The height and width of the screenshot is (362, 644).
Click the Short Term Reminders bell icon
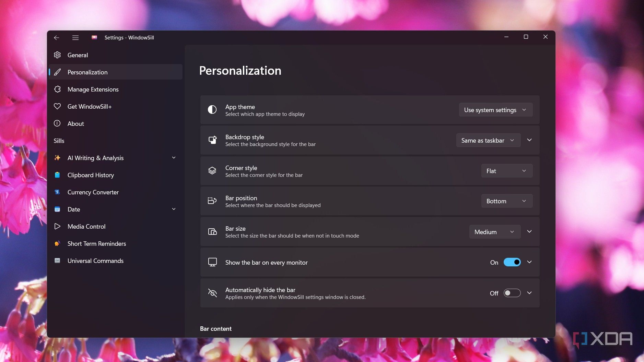(x=57, y=243)
